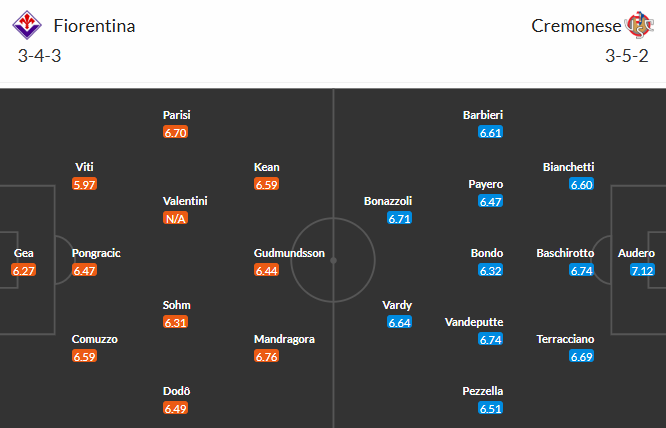Click Bonazzoli's player name
This screenshot has width=666, height=428.
[388, 201]
